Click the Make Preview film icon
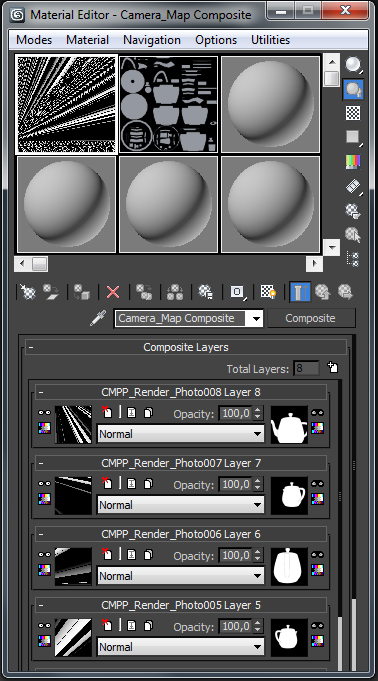Image resolution: width=378 pixels, height=681 pixels. coord(353,186)
